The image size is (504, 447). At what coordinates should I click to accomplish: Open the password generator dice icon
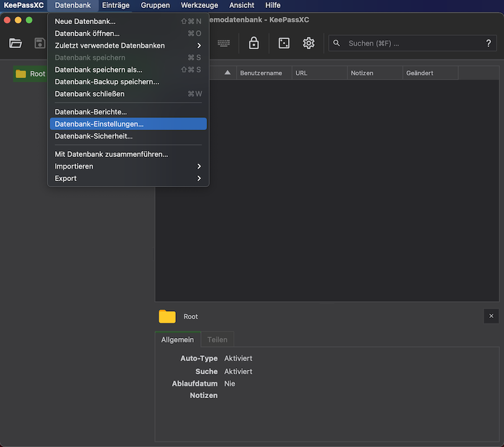(284, 44)
